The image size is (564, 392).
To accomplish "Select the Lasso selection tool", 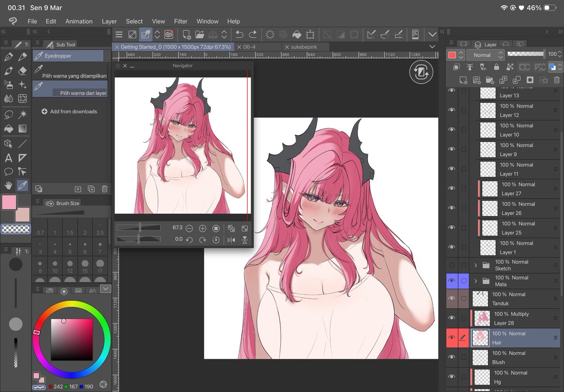I will pos(8,114).
